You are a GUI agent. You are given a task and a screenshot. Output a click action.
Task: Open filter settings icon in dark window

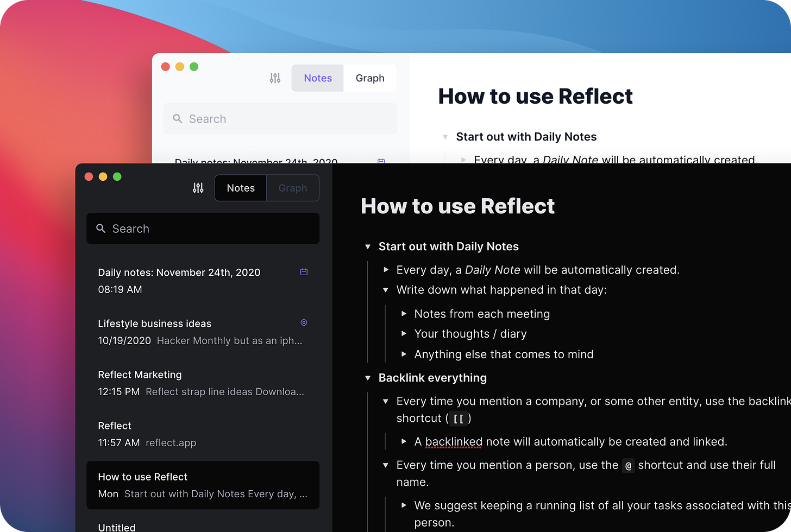coord(198,188)
